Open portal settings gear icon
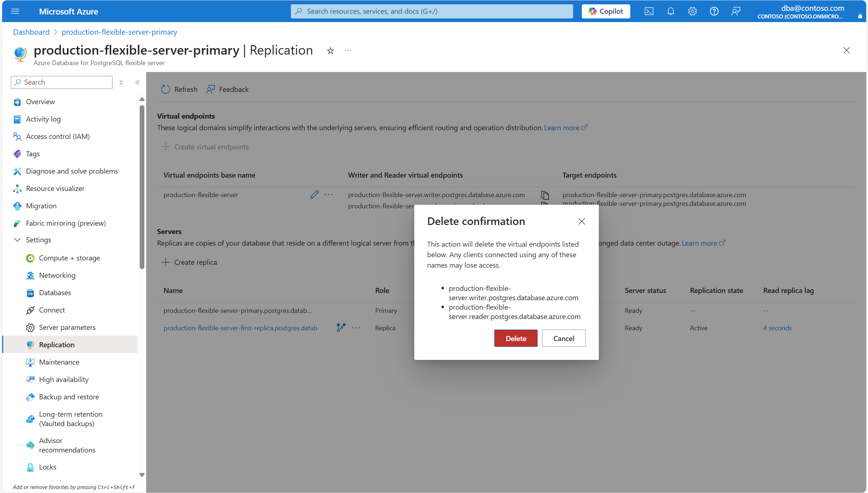This screenshot has height=493, width=868. pyautogui.click(x=692, y=11)
